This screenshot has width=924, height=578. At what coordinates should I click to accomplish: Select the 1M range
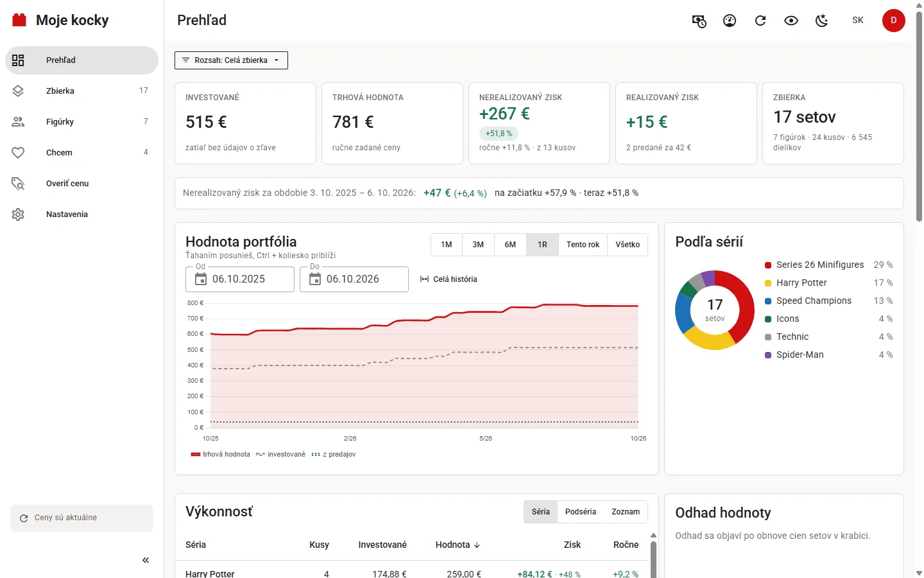(447, 245)
